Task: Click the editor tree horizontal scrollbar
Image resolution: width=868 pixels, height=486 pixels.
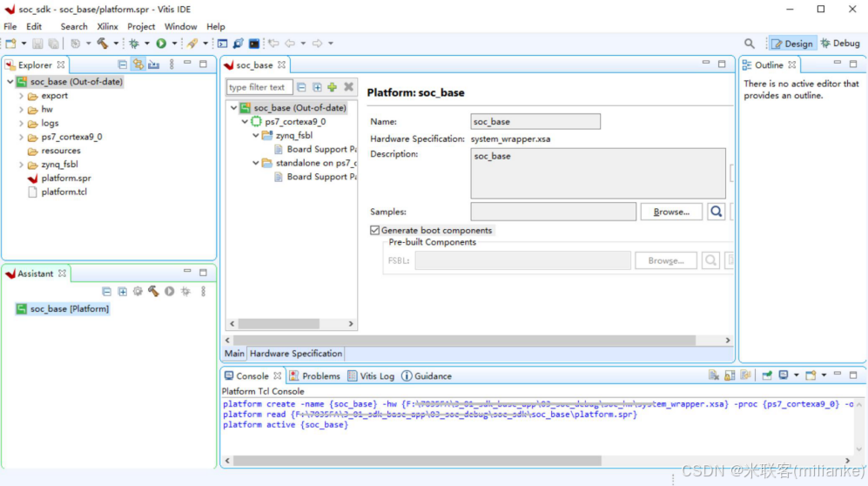Action: coord(279,323)
